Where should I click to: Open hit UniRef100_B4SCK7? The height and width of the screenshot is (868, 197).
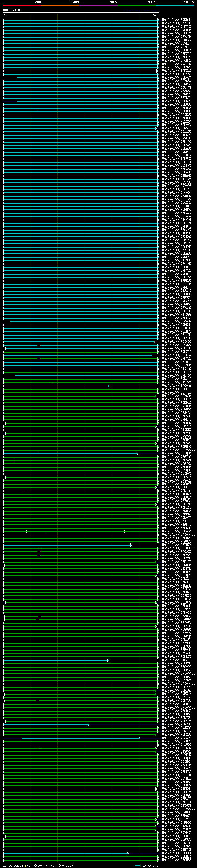(x=176, y=751)
